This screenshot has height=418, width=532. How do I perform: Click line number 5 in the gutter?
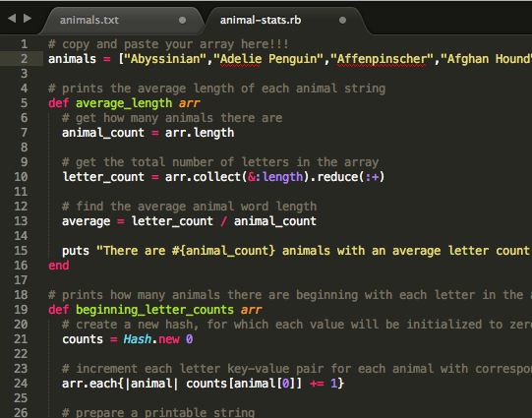click(24, 103)
